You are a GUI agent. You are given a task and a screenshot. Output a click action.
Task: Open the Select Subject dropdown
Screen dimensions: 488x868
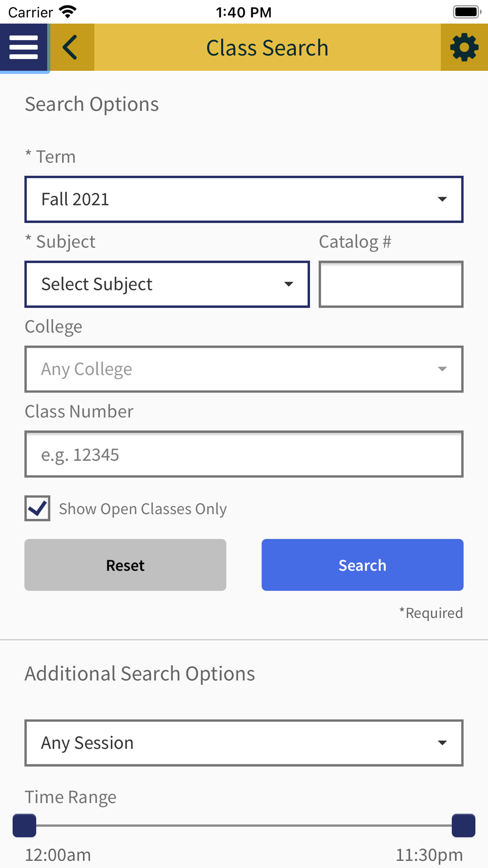point(167,284)
